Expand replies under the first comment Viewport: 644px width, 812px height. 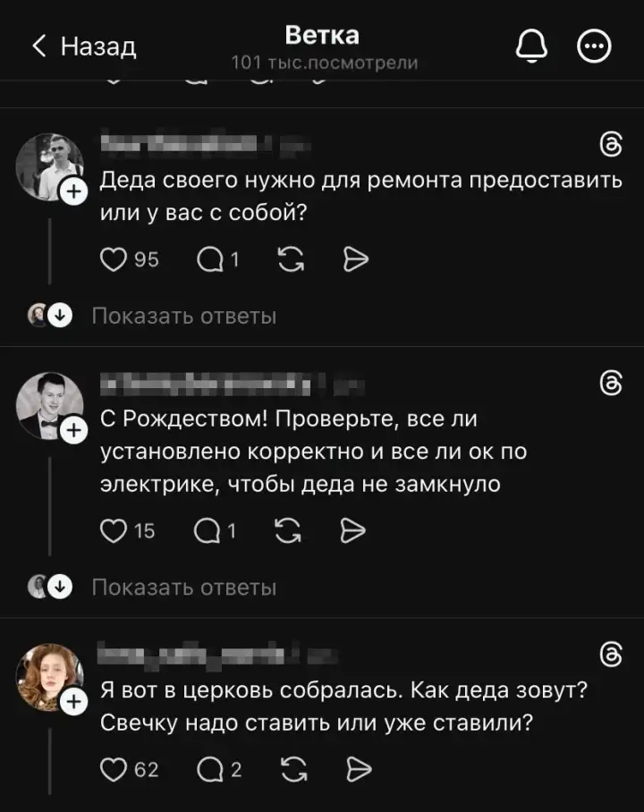[x=182, y=315]
